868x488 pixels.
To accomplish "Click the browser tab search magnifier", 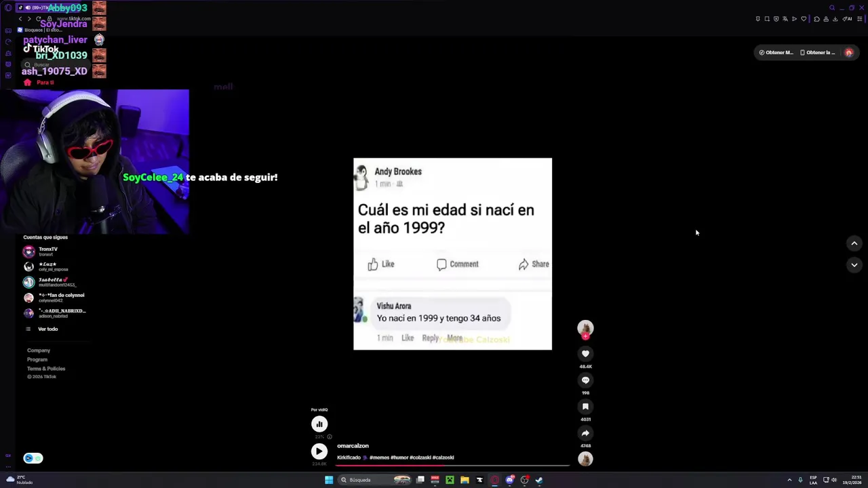I will 832,8.
